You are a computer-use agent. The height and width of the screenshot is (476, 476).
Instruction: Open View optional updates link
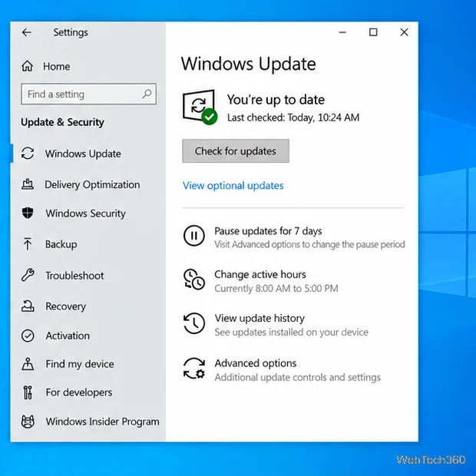coord(233,186)
